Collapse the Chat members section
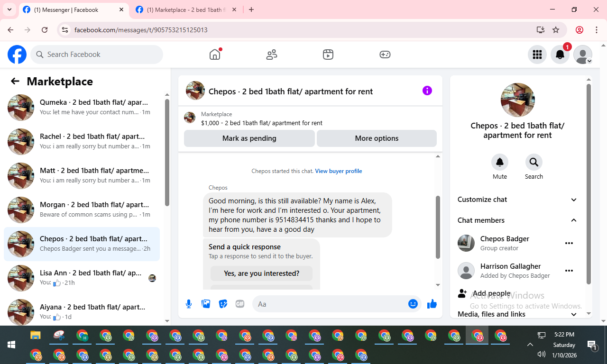 coord(517,220)
